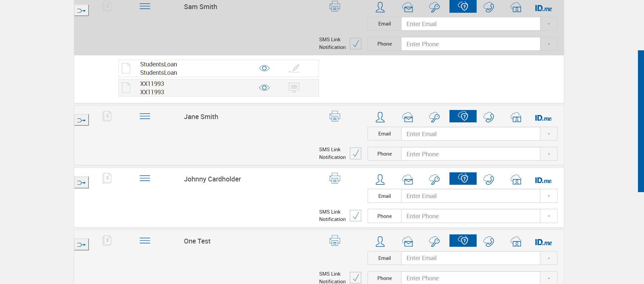
Task: Click the print icon for Johnny Cardholder
Action: pyautogui.click(x=335, y=178)
